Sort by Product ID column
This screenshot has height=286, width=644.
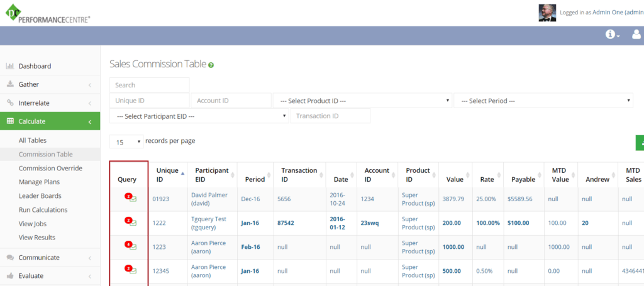434,175
